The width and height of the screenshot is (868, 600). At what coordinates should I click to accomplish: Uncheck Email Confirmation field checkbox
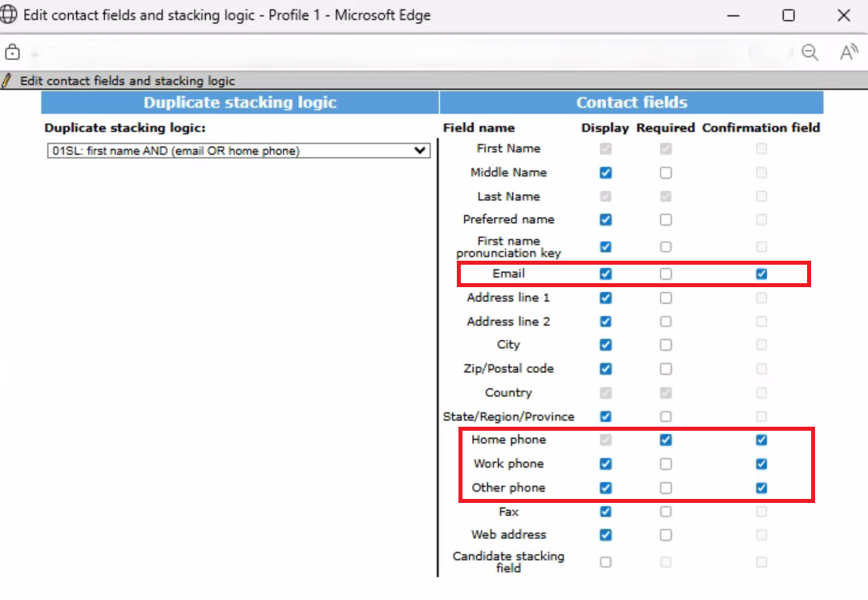click(761, 274)
